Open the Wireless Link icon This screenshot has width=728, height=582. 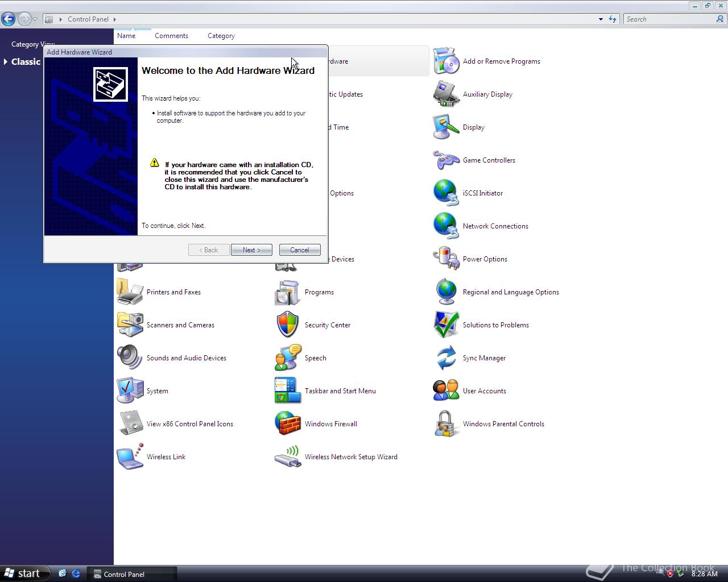(130, 457)
